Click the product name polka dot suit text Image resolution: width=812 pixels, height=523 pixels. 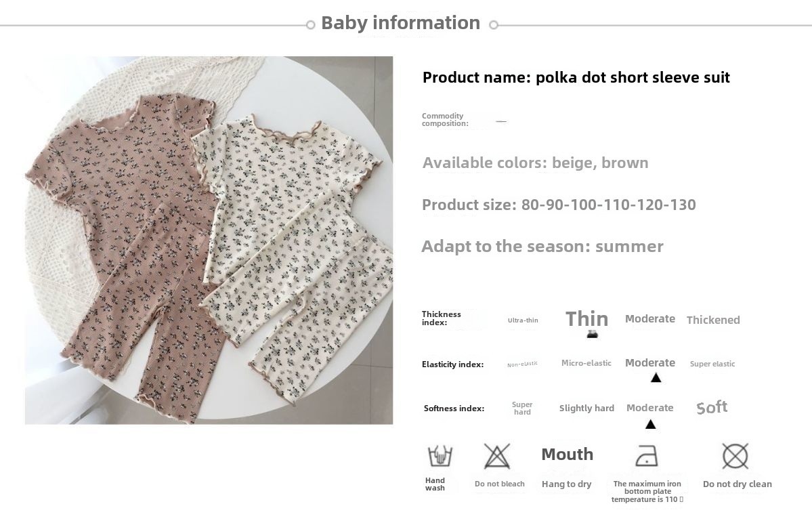[576, 77]
